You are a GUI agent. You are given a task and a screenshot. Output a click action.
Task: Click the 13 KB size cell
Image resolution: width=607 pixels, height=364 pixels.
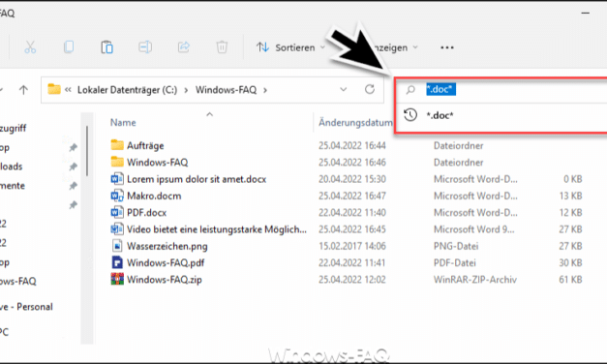click(570, 196)
